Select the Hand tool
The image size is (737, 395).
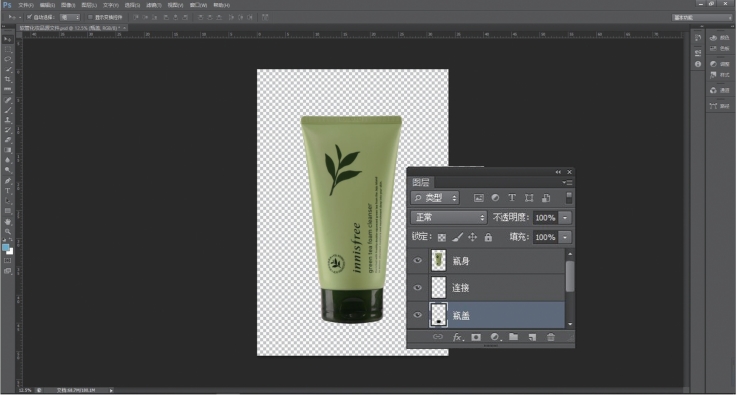tap(8, 221)
